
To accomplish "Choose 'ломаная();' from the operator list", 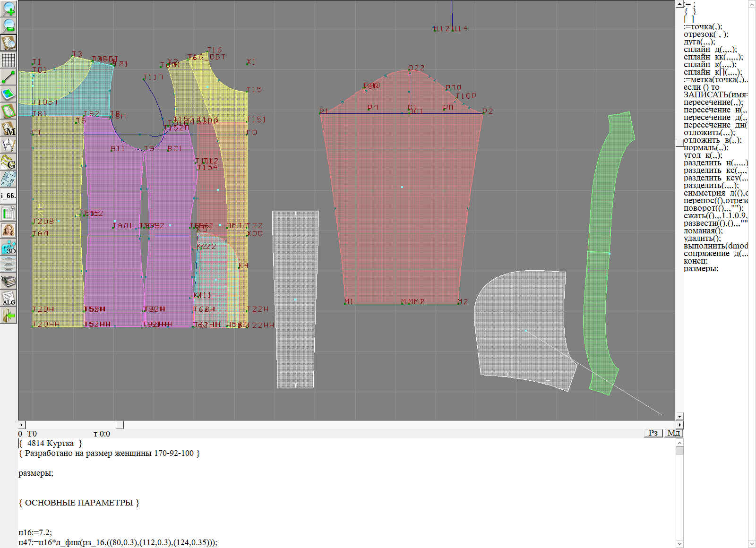I will (x=703, y=231).
